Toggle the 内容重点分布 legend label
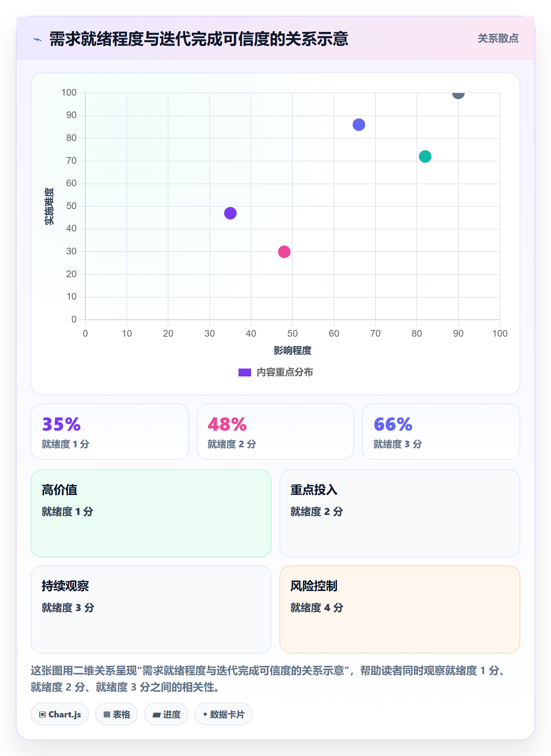Viewport: 551px width, 756px height. pyautogui.click(x=285, y=372)
